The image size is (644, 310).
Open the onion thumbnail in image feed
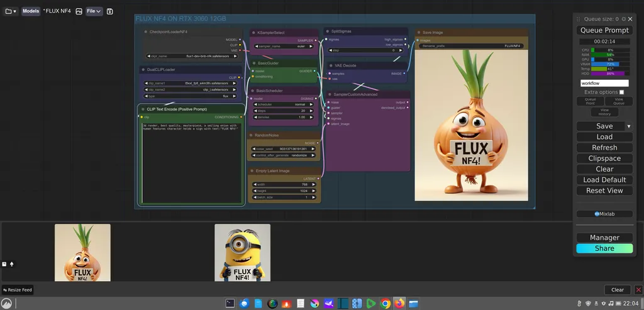82,253
